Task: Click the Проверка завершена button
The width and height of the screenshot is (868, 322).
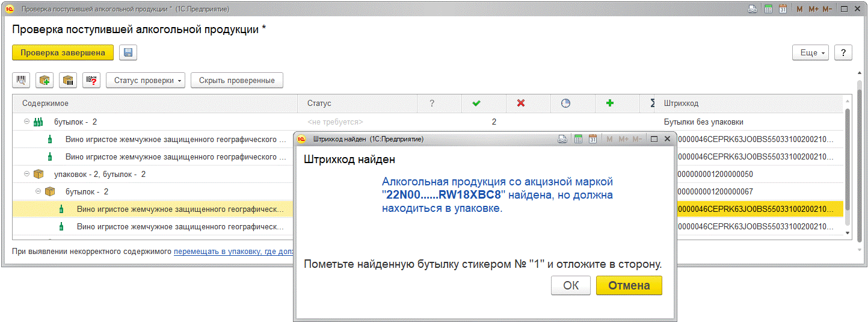Action: pyautogui.click(x=63, y=53)
